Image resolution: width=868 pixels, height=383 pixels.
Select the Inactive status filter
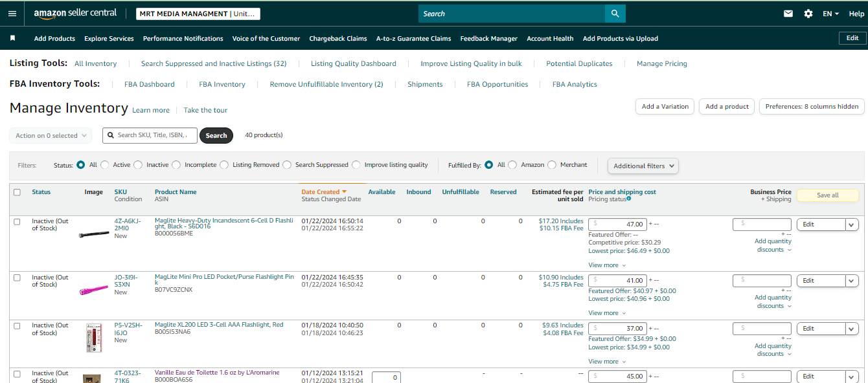coord(138,165)
